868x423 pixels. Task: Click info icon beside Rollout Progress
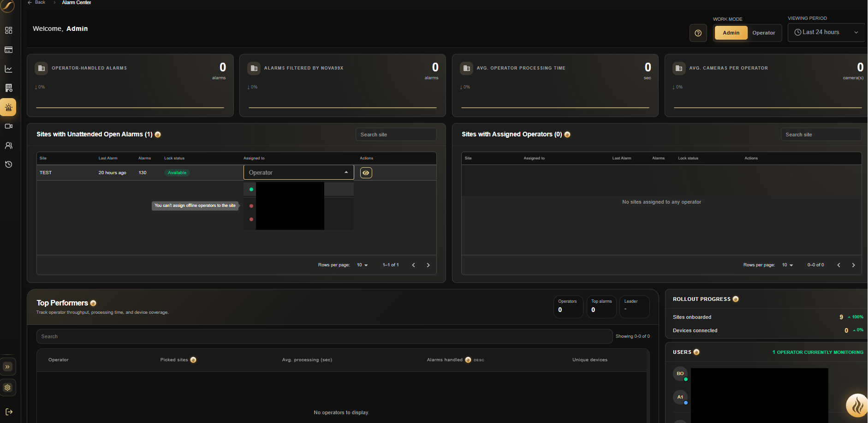pos(736,299)
